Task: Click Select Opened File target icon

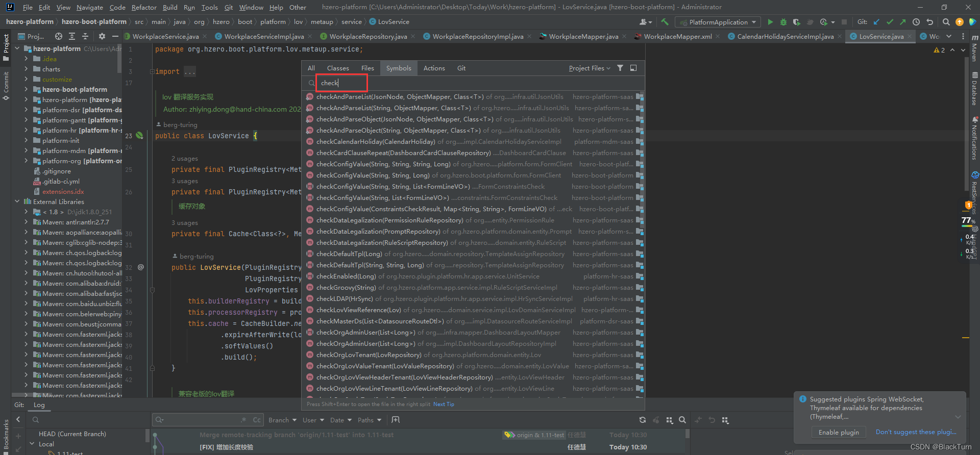Action: pyautogui.click(x=59, y=36)
